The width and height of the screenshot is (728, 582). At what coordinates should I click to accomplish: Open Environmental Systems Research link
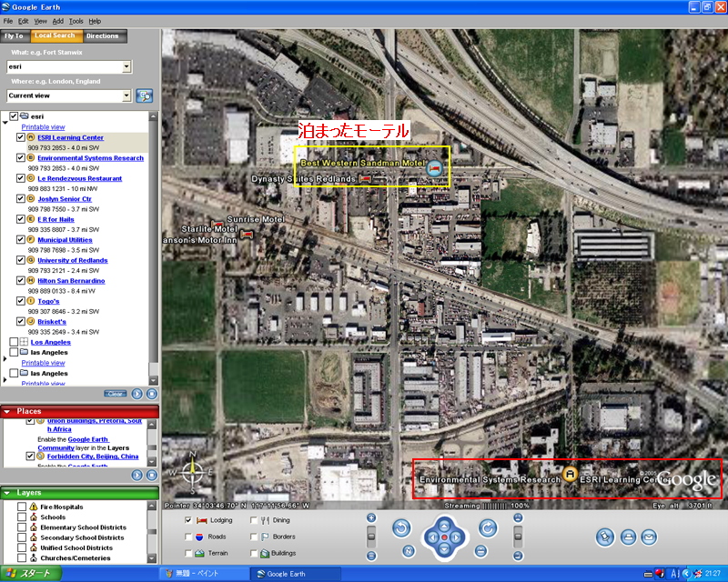pos(90,158)
